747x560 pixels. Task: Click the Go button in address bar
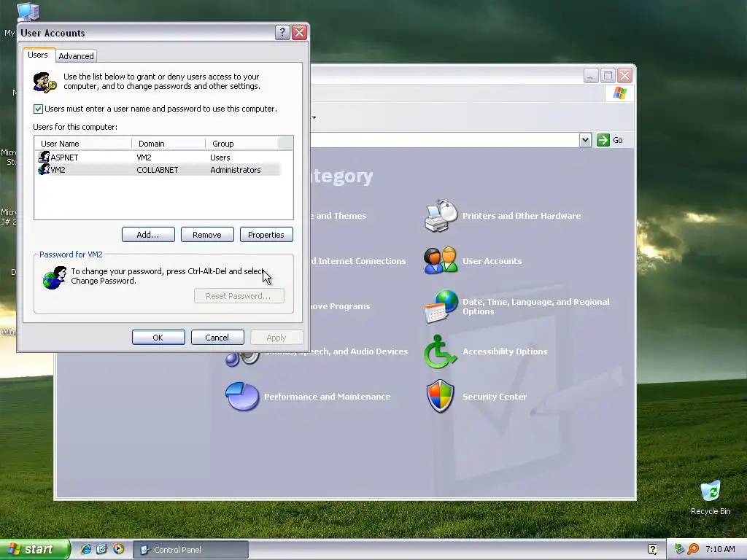coord(611,140)
